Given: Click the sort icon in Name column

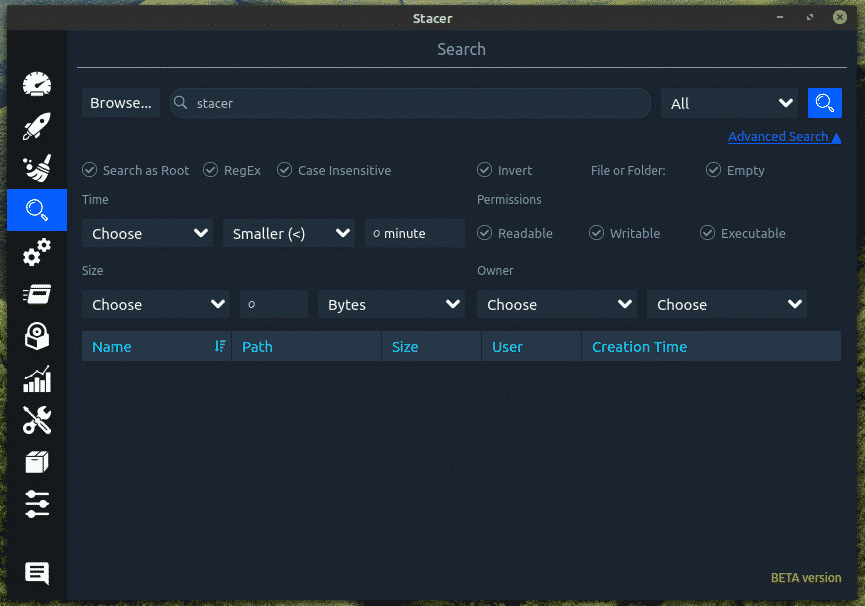Looking at the screenshot, I should pos(220,346).
